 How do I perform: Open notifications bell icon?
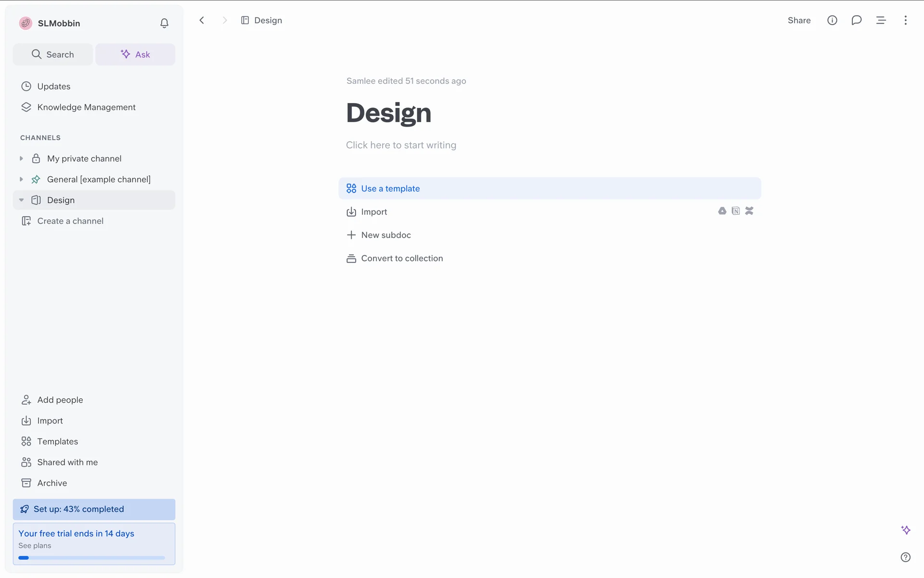[x=164, y=23]
